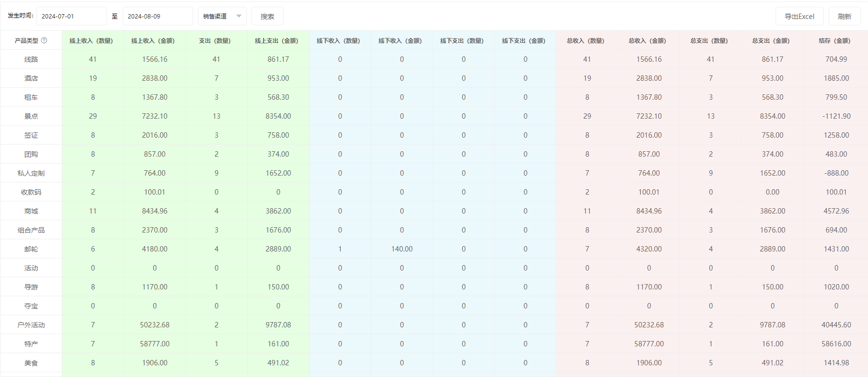Export table using 导出Excel button
The width and height of the screenshot is (868, 377).
tap(799, 16)
